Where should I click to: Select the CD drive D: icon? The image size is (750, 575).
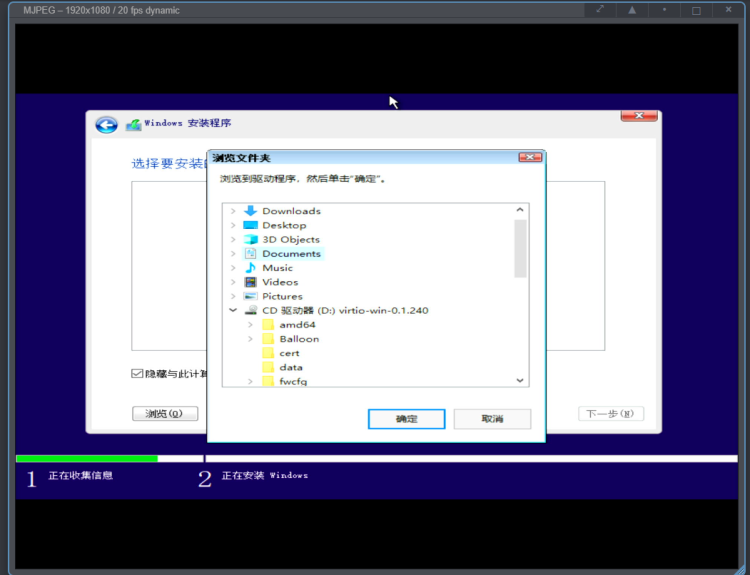click(250, 310)
